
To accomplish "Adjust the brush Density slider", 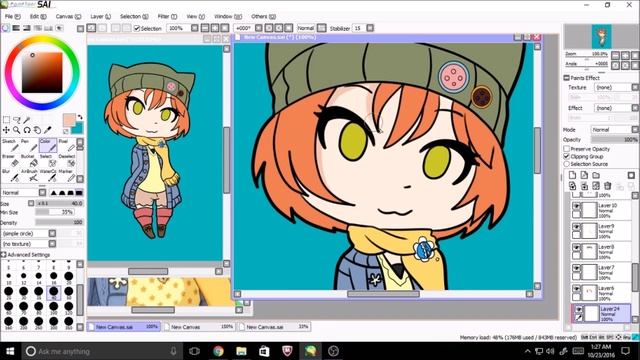I will 59,222.
